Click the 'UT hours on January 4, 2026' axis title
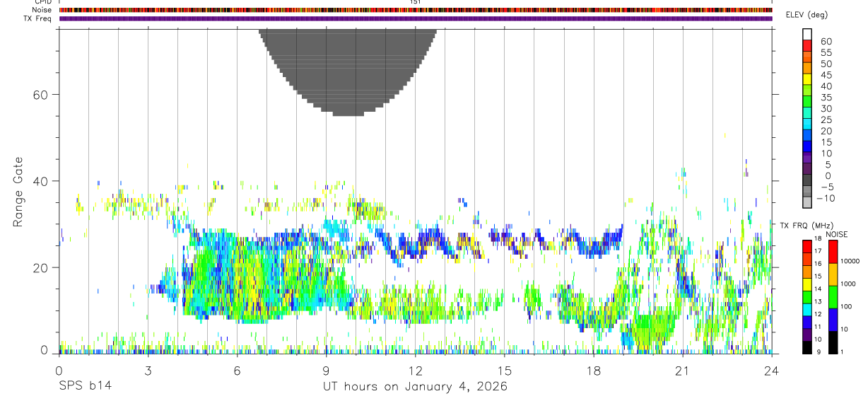The width and height of the screenshot is (868, 401). click(415, 387)
